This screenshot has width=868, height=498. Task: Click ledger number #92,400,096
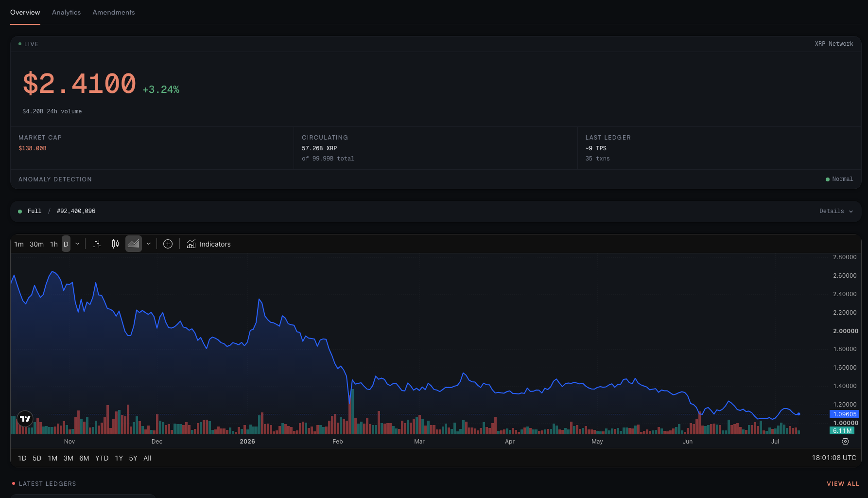(76, 211)
